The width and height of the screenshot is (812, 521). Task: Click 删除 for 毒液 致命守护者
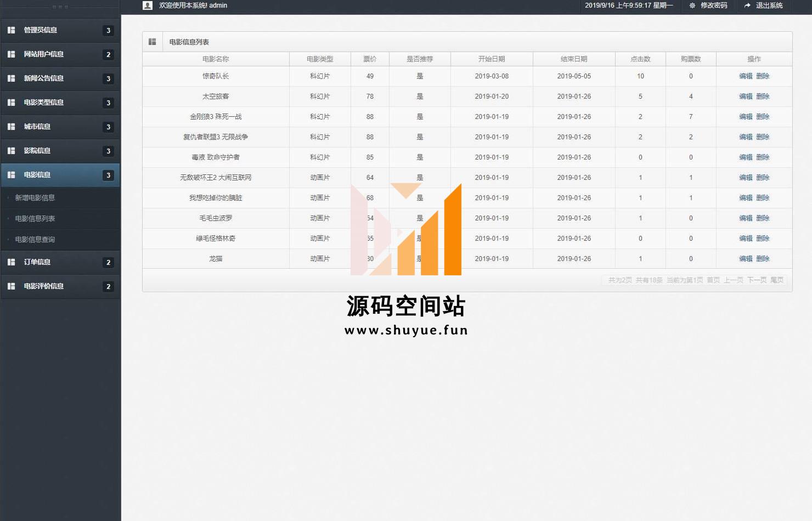coord(763,157)
